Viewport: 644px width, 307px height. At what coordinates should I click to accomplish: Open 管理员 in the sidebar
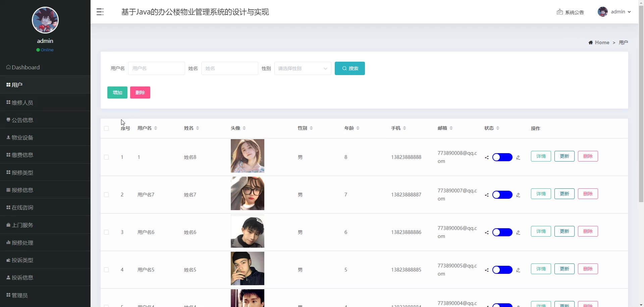coord(45,295)
